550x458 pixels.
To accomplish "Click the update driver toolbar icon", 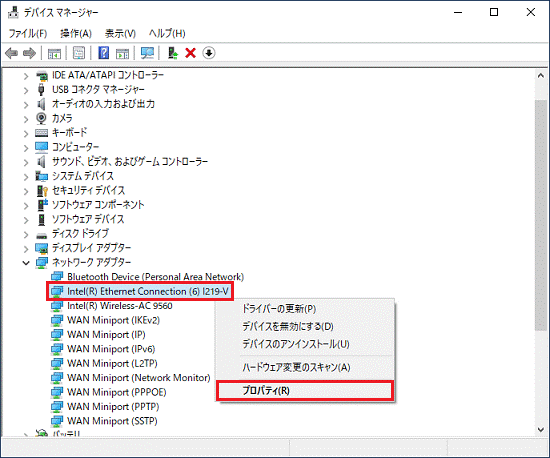I will click(173, 53).
